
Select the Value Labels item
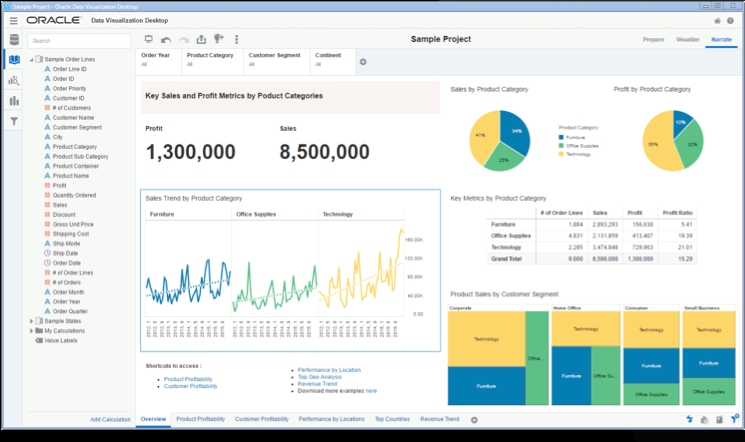[x=61, y=340]
